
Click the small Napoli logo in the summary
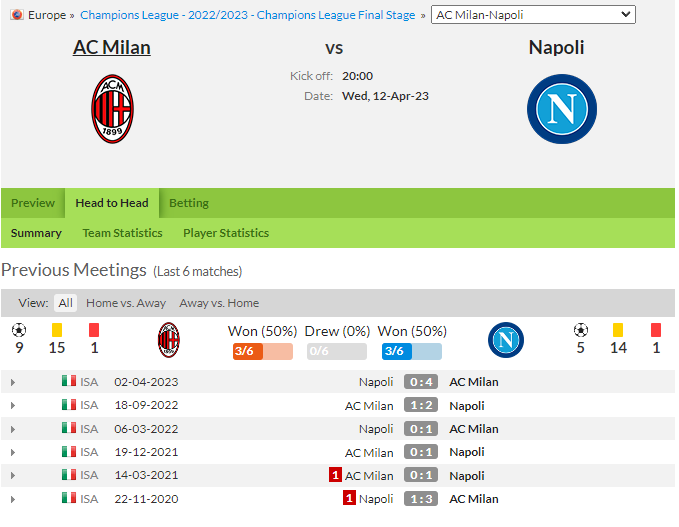pos(506,340)
